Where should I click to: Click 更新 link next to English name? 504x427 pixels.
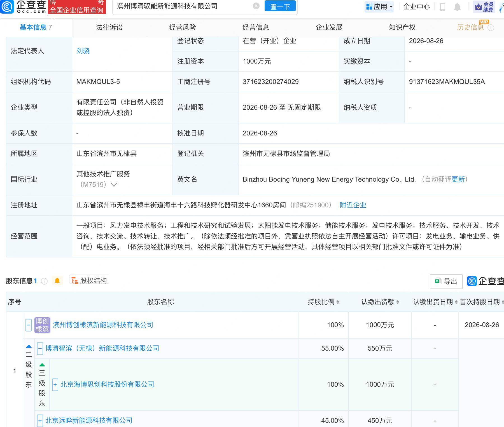point(458,179)
